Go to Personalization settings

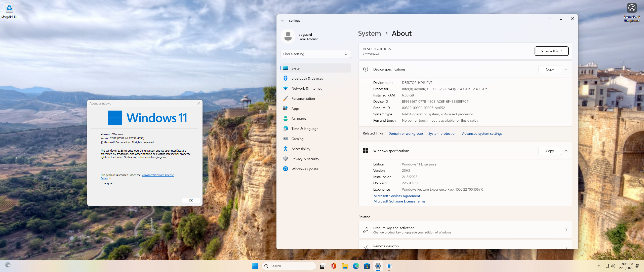tap(316, 98)
